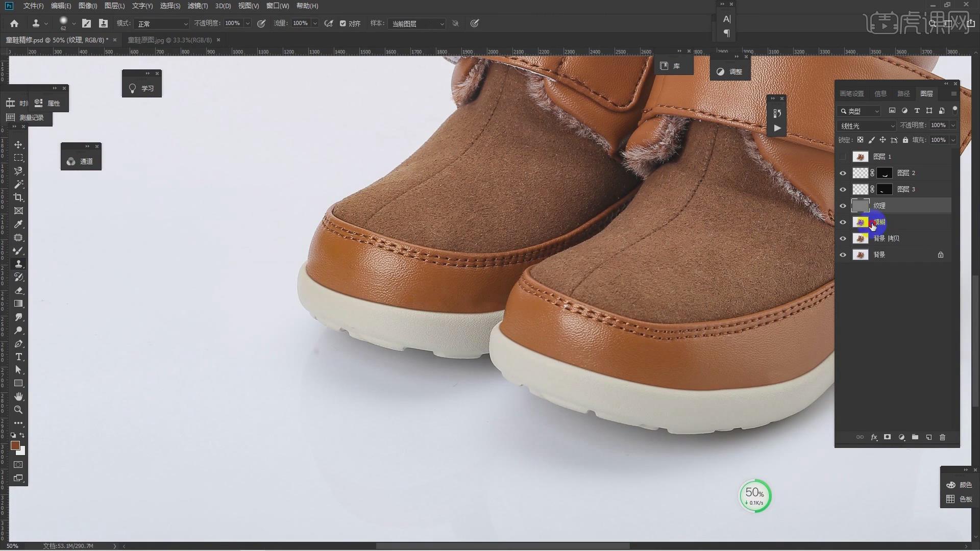Select the Rectangular Marquee tool
The height and width of the screenshot is (551, 980).
coord(18,158)
